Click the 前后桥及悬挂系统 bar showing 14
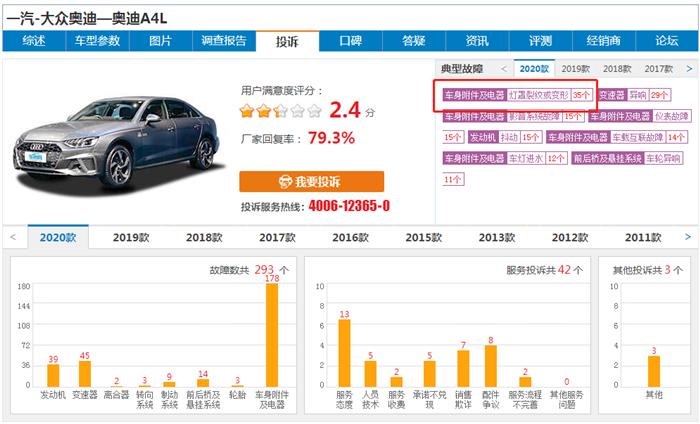 203,383
